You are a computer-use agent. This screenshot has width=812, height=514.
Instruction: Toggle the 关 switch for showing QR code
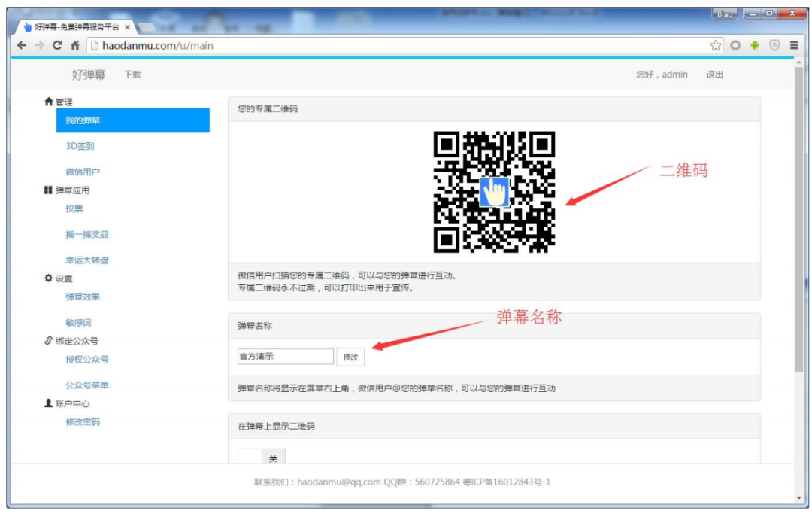click(x=262, y=457)
